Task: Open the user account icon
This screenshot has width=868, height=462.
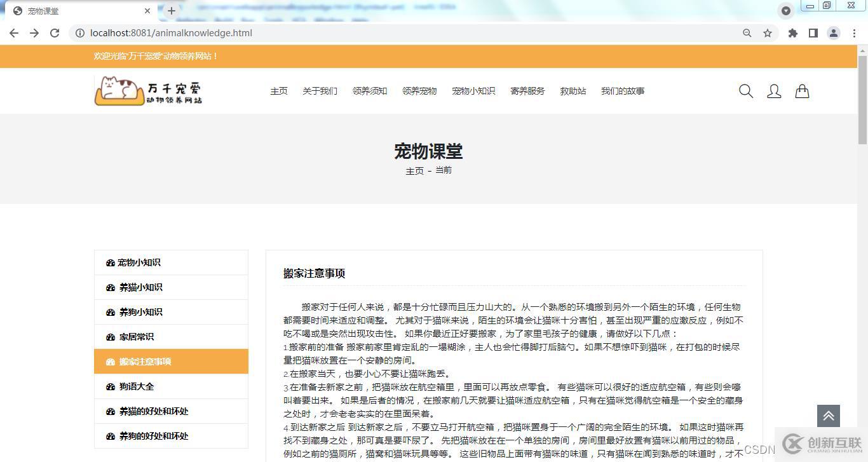Action: tap(774, 92)
